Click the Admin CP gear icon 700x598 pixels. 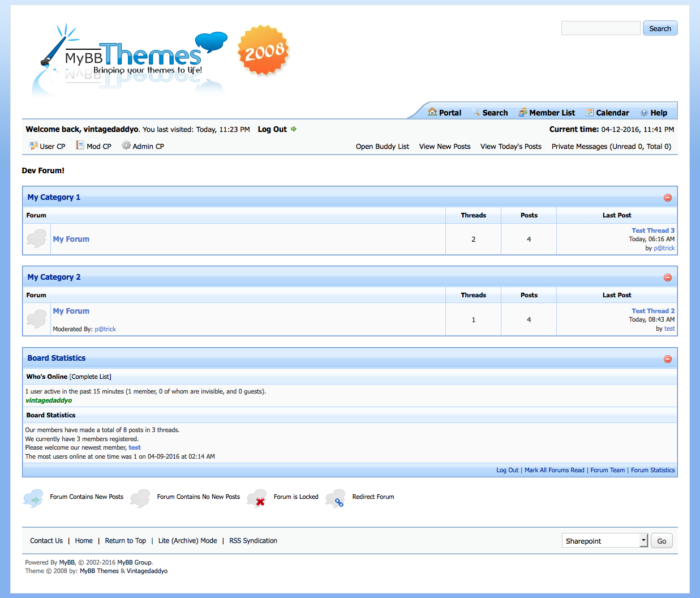point(126,146)
